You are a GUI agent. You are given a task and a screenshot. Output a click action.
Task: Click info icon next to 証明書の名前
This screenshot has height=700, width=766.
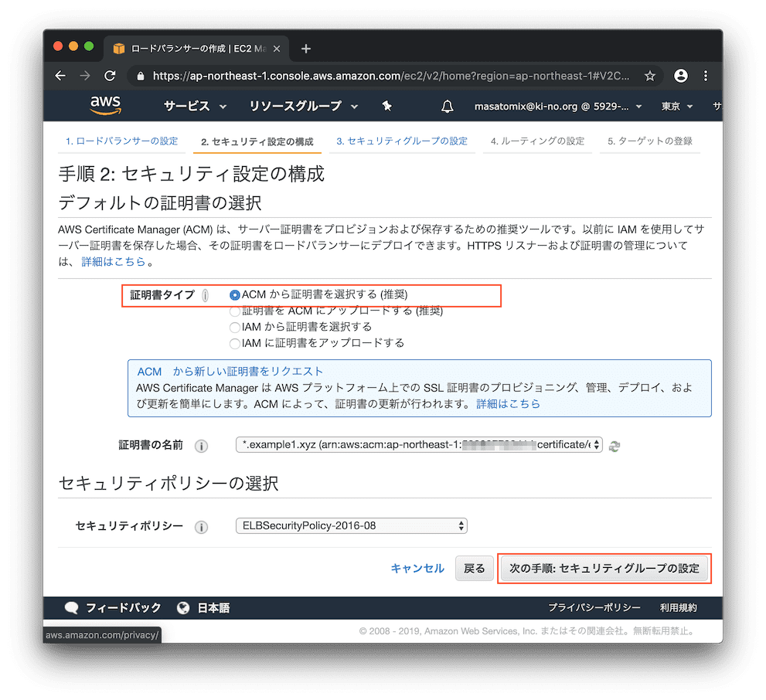pos(201,446)
